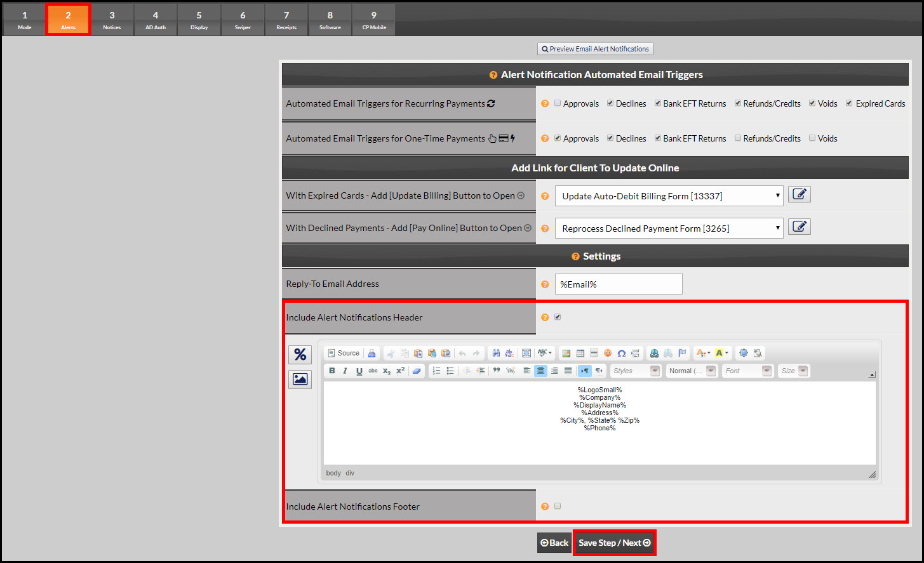Open the Styles dropdown
The width and height of the screenshot is (924, 563).
[634, 371]
